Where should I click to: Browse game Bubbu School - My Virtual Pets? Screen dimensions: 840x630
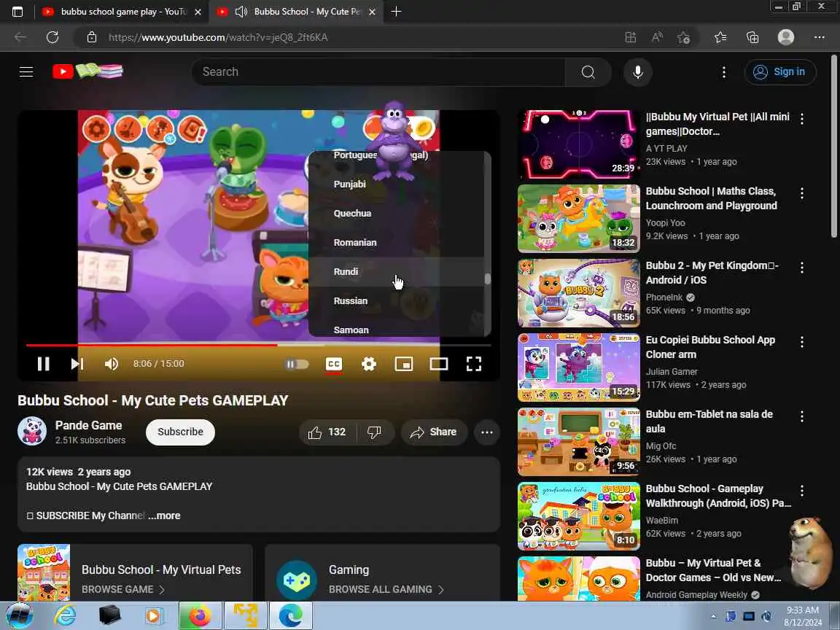click(x=135, y=573)
